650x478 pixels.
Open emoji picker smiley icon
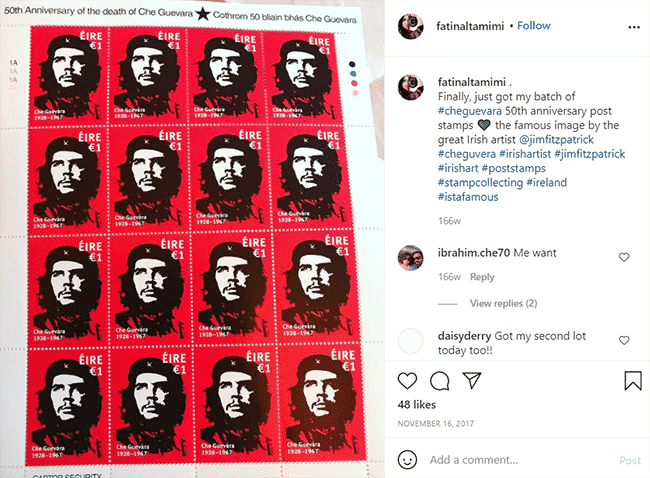407,460
